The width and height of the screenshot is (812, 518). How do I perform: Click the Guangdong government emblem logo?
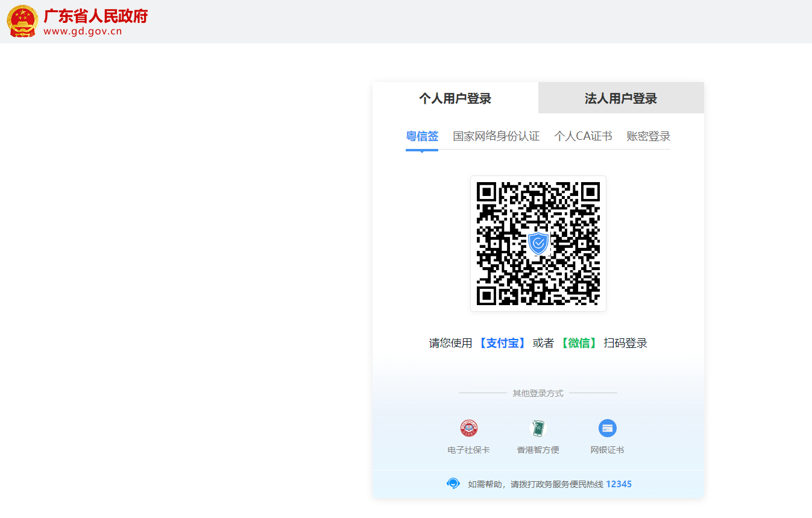click(22, 21)
